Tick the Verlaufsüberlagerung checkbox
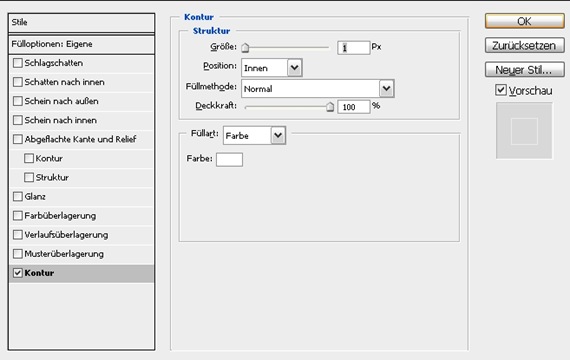The height and width of the screenshot is (360, 570). click(x=17, y=235)
